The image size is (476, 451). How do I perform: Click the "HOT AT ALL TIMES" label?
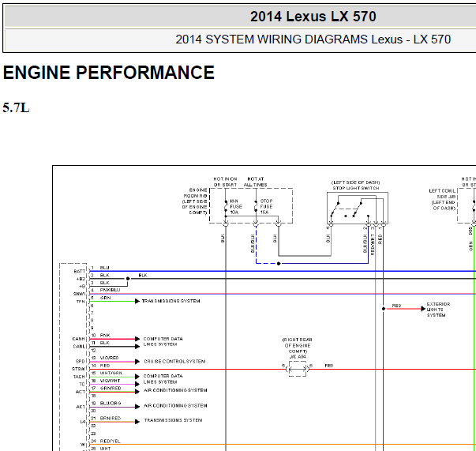pos(256,182)
